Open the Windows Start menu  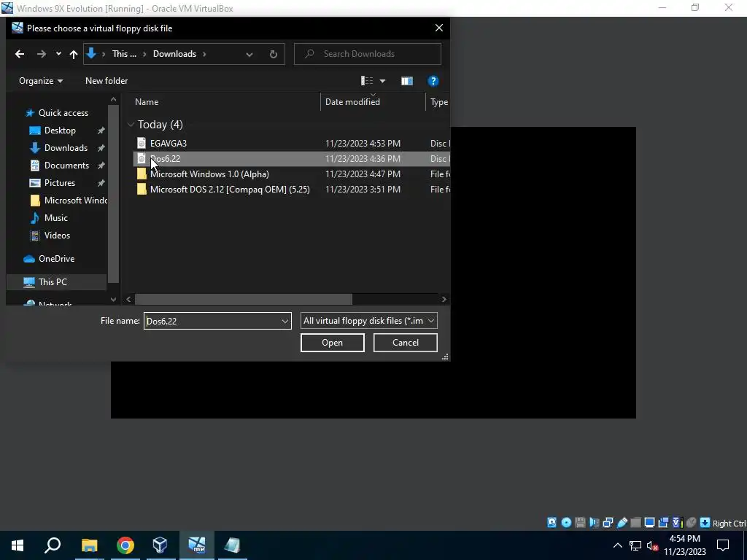pos(18,545)
